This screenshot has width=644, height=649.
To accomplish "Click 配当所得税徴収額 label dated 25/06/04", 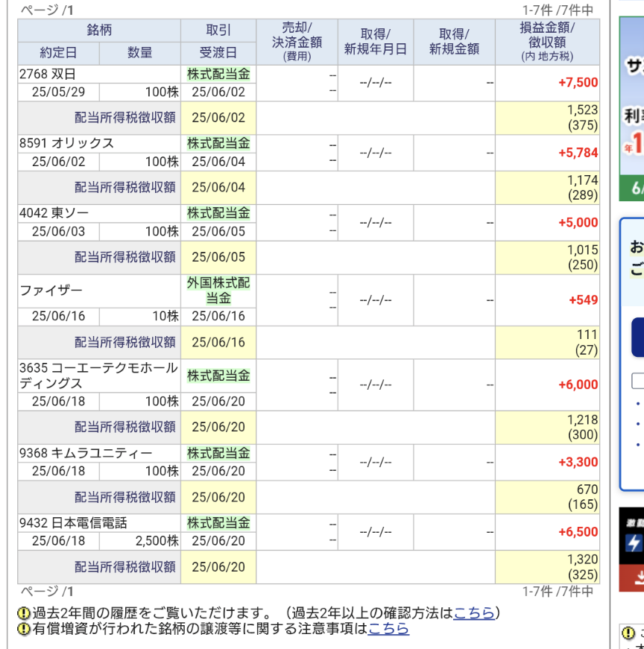I will [125, 188].
